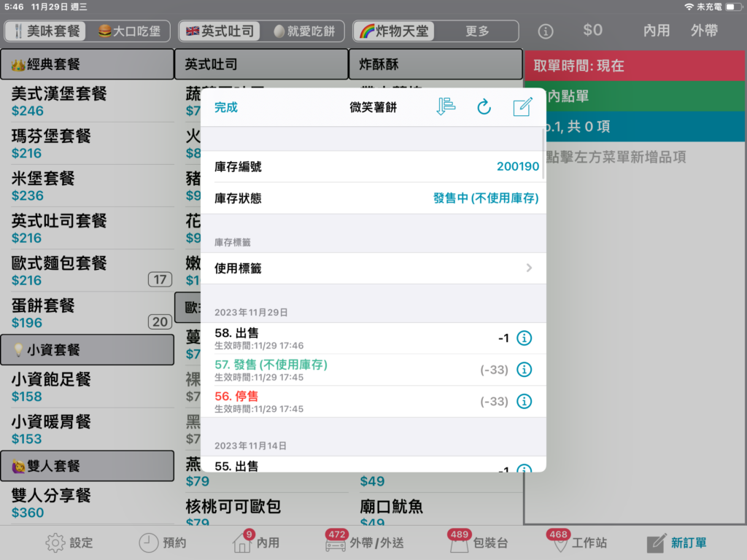This screenshot has height=560, width=747.
Task: Add 雙人分享餐 to the order
Action: point(88,503)
